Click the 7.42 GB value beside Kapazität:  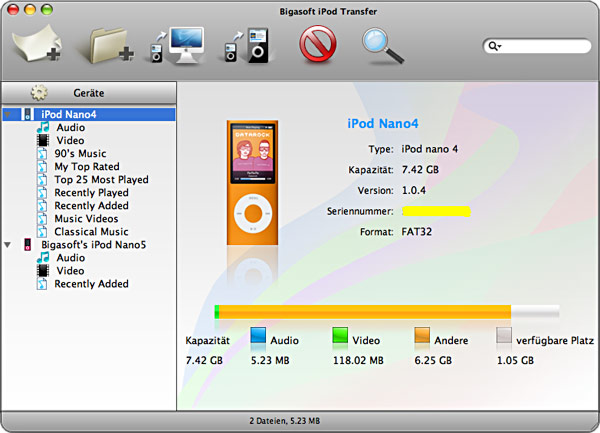pos(420,169)
